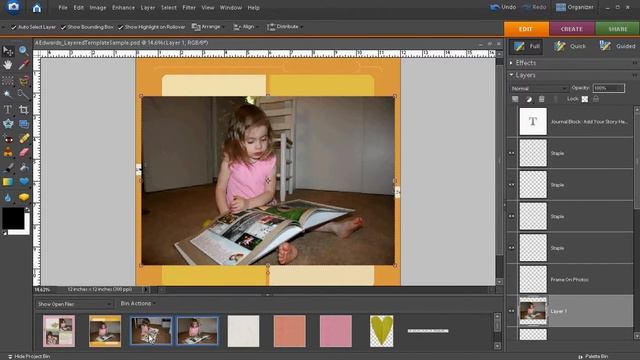Viewport: 640px width, 360px height.
Task: Select the Quick Selection tool
Action: (24, 95)
